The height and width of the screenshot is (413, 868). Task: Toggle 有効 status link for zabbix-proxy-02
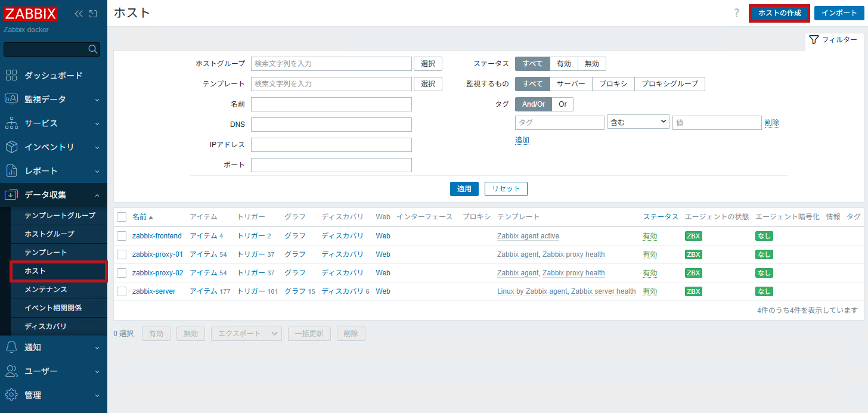pyautogui.click(x=650, y=273)
